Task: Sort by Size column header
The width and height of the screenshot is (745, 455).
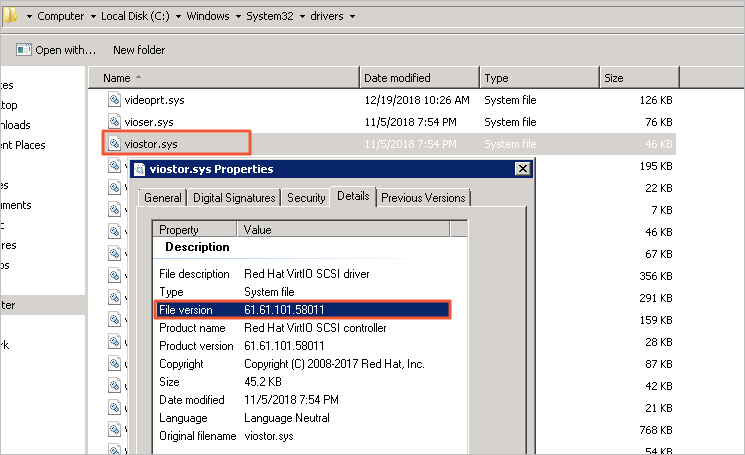Action: coord(615,78)
